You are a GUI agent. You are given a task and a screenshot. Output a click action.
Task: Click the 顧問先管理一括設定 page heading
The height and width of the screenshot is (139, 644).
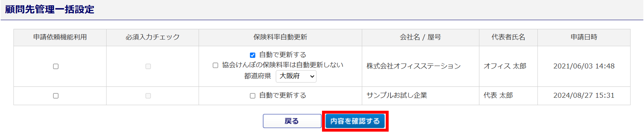coord(50,9)
